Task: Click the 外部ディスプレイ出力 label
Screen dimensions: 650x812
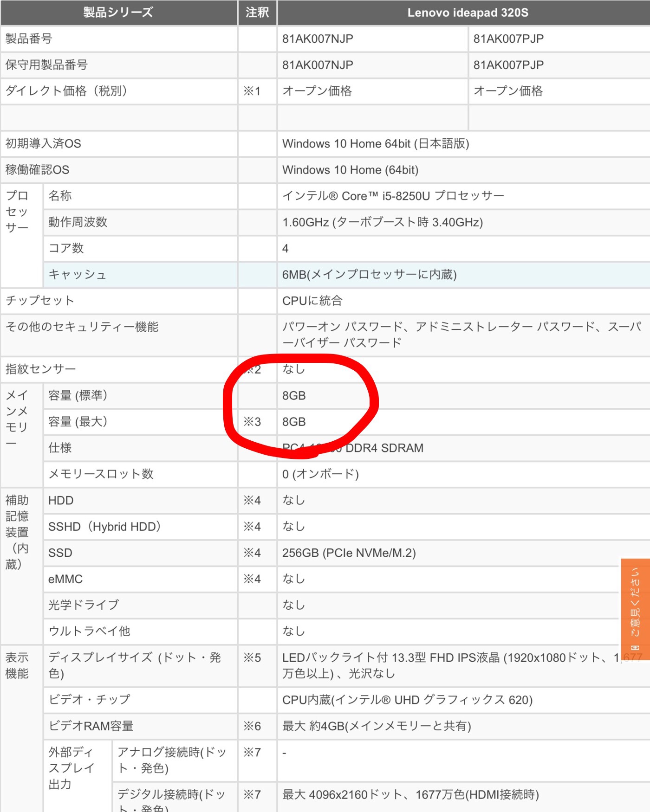Action: pyautogui.click(x=71, y=768)
